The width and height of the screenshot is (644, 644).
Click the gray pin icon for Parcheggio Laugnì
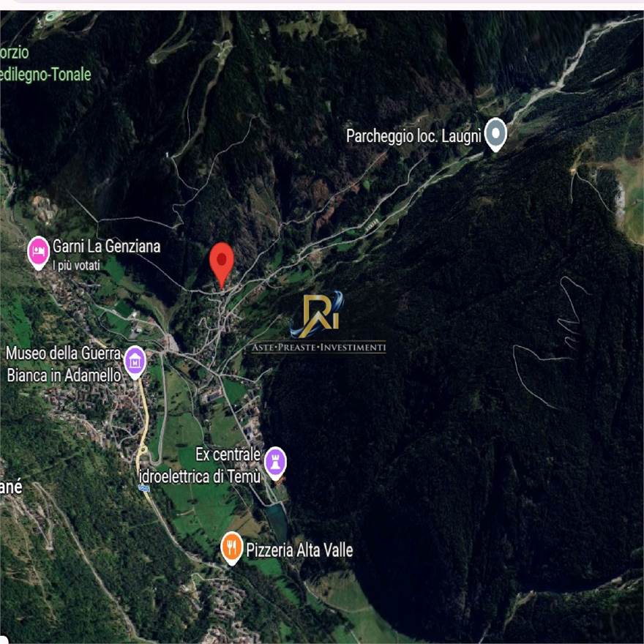point(495,134)
